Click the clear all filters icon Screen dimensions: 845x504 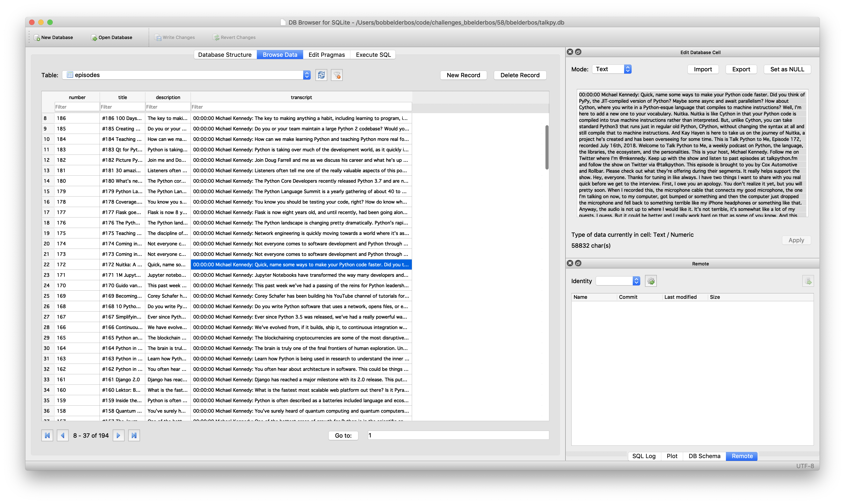[337, 75]
